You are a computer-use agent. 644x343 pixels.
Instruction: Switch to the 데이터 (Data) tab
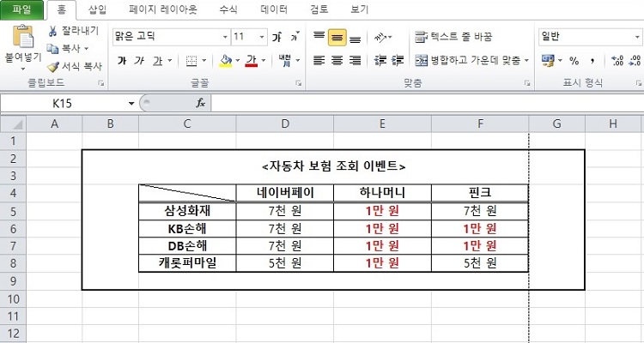coord(274,9)
